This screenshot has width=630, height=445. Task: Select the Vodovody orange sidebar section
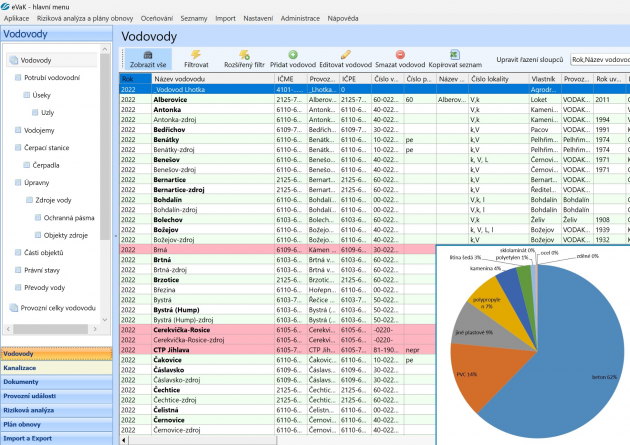coord(57,354)
